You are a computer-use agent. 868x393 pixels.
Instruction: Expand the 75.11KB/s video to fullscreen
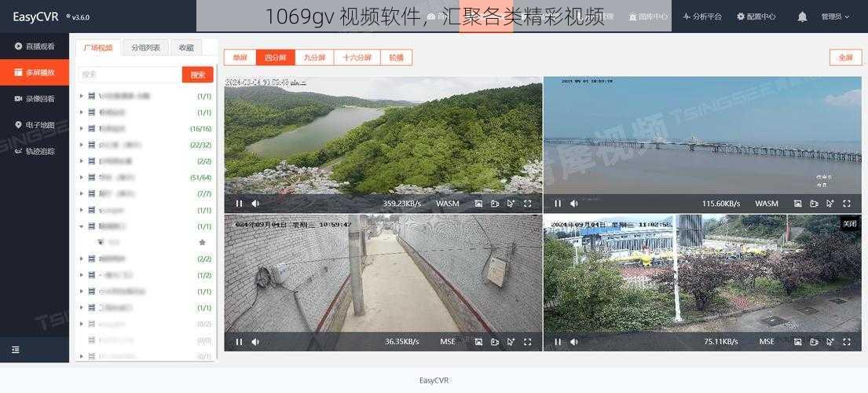pos(847,342)
